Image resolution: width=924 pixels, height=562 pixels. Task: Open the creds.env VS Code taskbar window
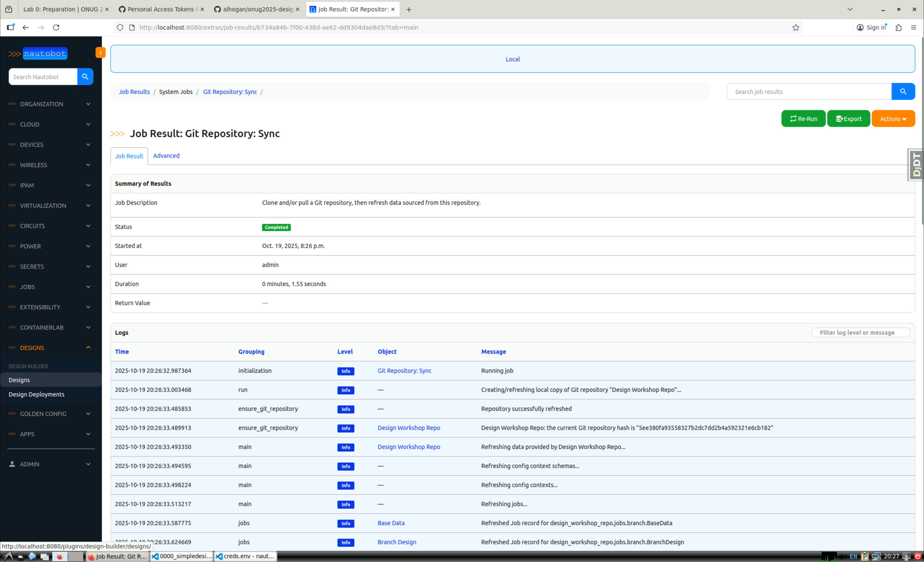pos(246,556)
